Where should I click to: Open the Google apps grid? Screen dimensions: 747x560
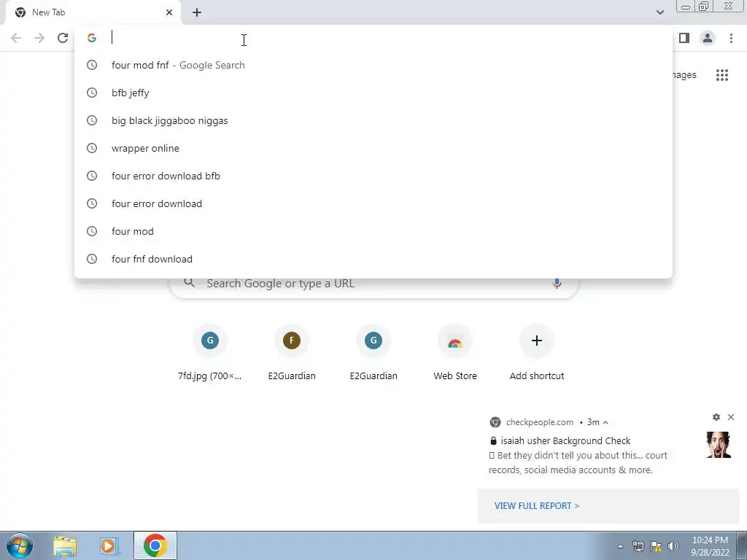click(x=721, y=75)
